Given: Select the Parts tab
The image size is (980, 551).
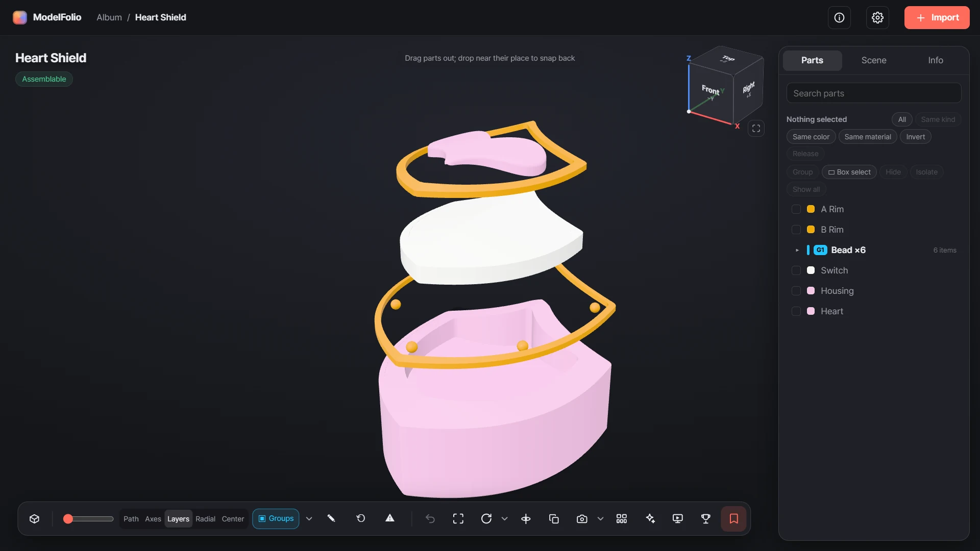Looking at the screenshot, I should click(812, 60).
